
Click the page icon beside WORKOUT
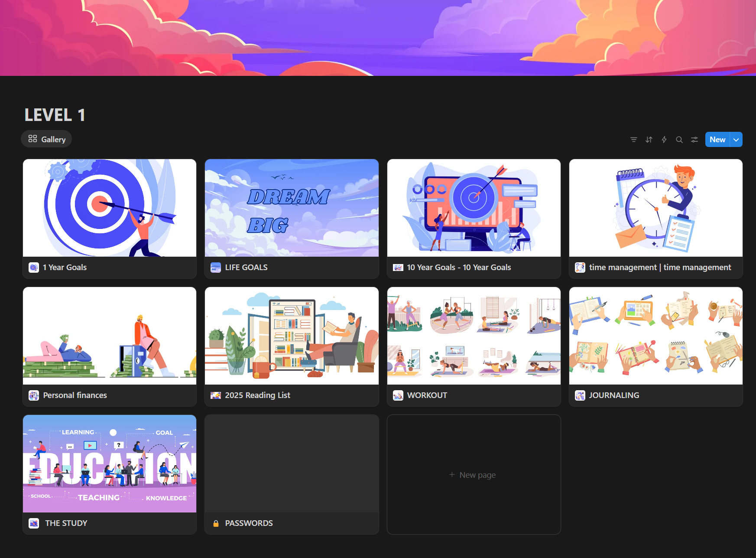point(398,395)
